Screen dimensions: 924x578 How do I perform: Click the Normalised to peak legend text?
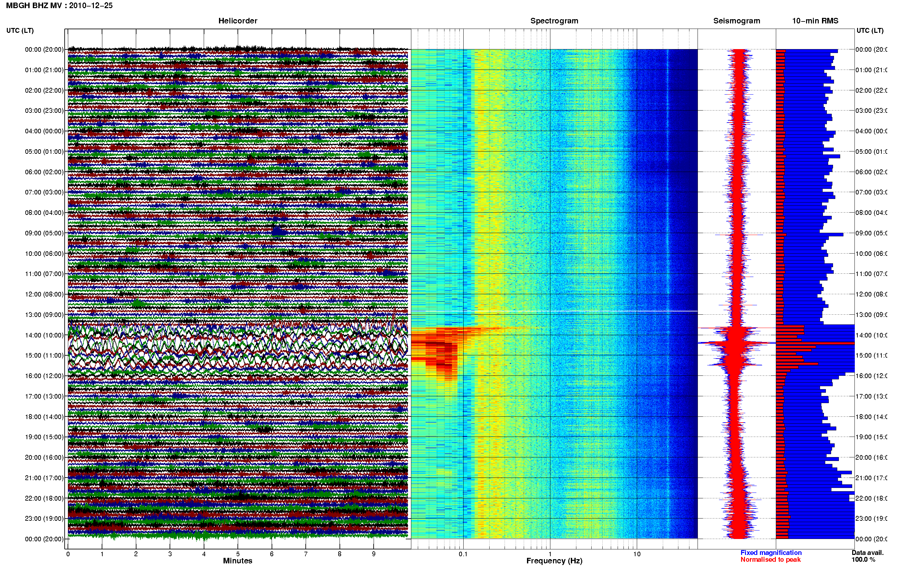click(770, 560)
